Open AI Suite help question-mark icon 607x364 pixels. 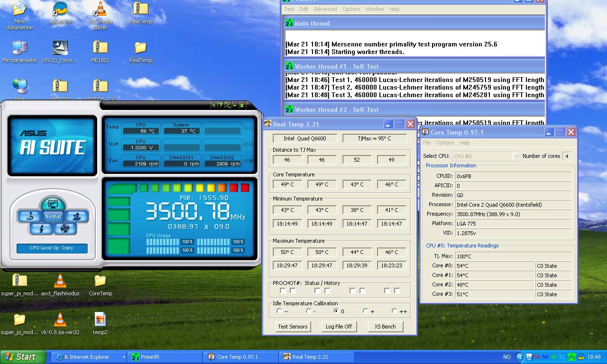coord(221,105)
